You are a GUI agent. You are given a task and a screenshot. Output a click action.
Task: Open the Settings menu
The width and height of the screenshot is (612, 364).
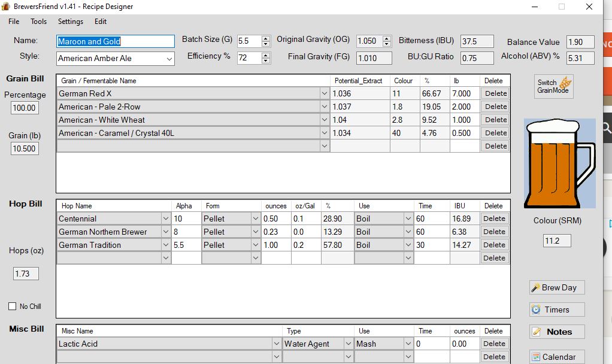(71, 22)
